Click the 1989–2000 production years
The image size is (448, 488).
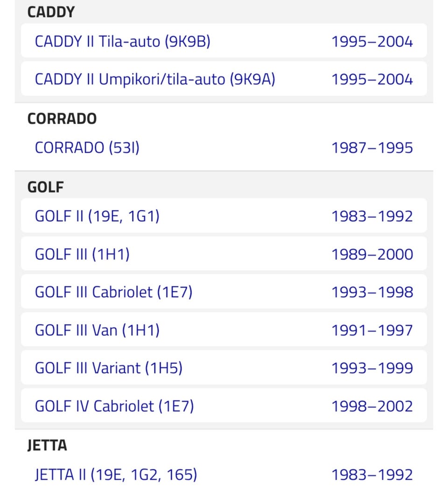[x=372, y=254]
